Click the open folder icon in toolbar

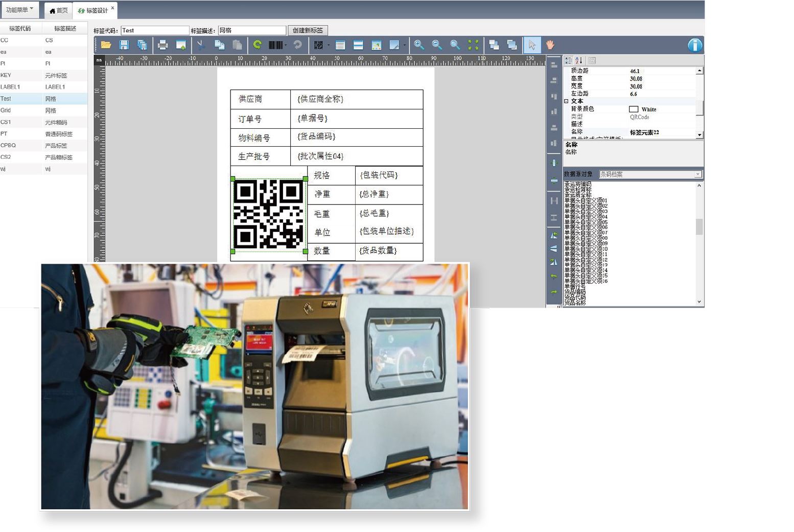[106, 45]
